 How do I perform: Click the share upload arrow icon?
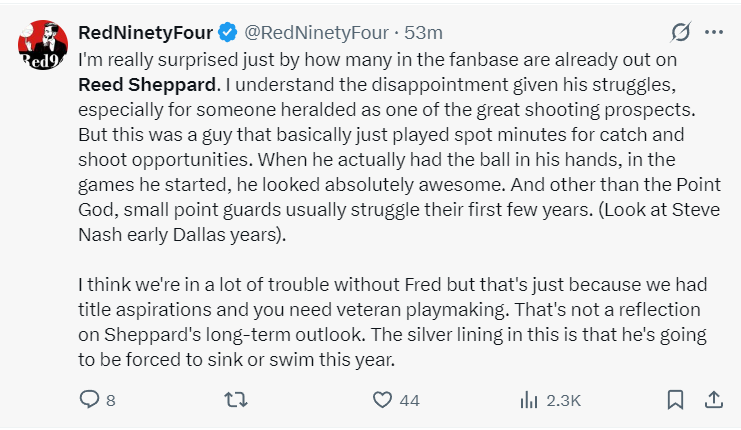pyautogui.click(x=714, y=400)
